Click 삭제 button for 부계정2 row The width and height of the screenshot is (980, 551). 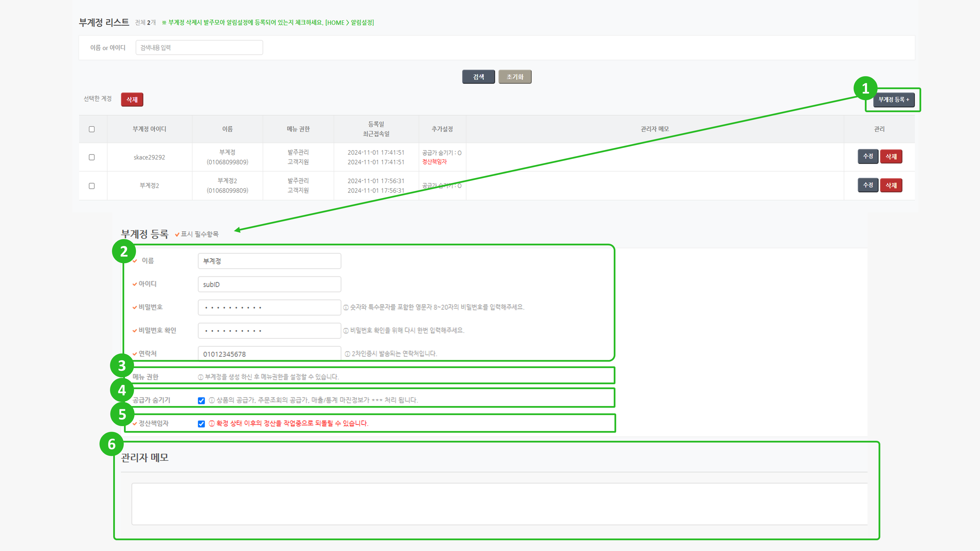coord(891,185)
